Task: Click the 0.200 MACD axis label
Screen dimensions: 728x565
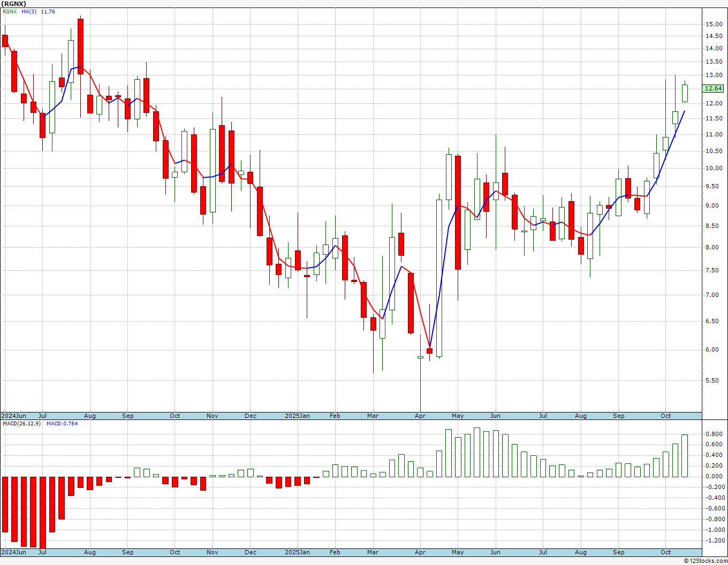Action: pyautogui.click(x=715, y=466)
